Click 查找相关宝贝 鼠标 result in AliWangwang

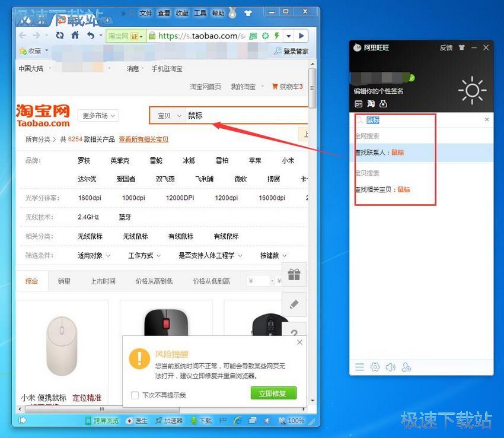click(422, 189)
